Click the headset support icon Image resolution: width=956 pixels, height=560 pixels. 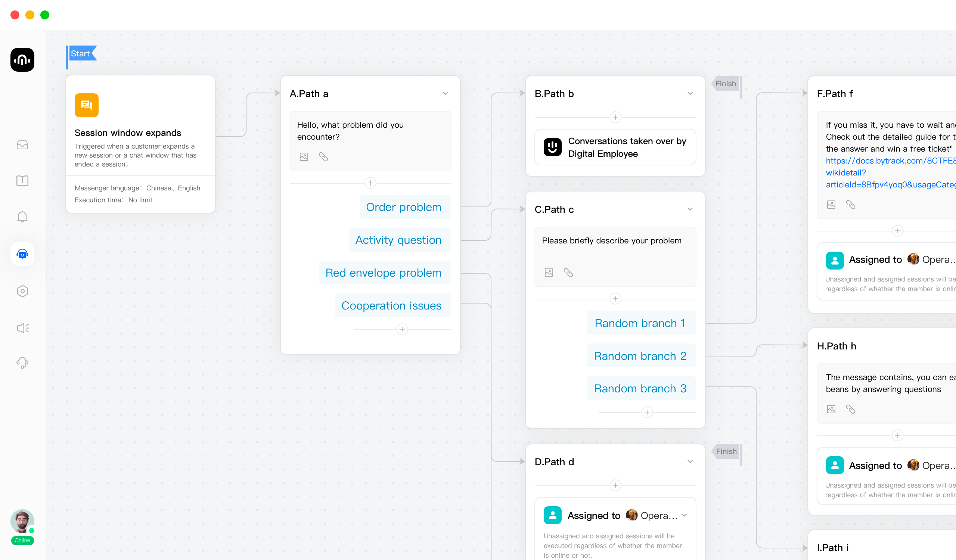23,363
